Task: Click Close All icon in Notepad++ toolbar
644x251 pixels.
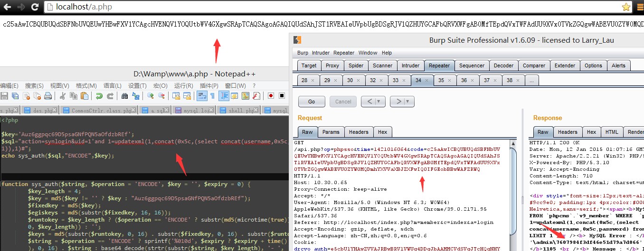Action: click(37, 96)
